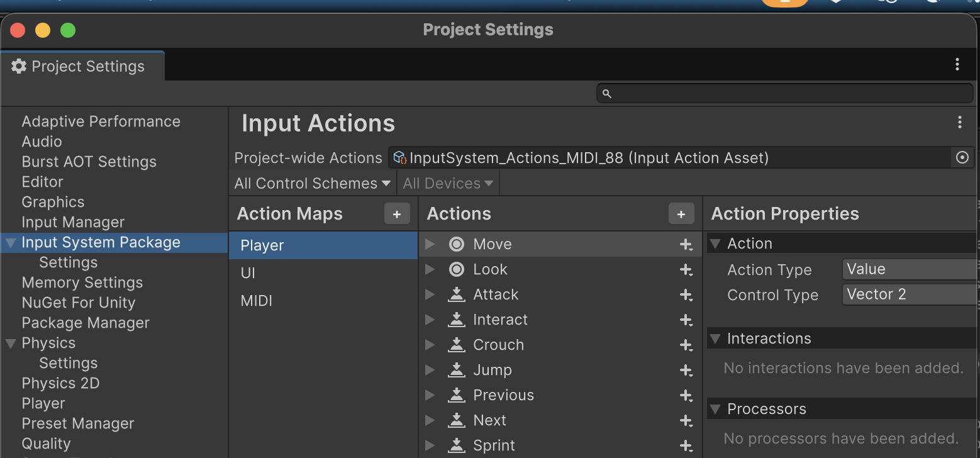Click the InputSystem_Actions_MIDI_88 asset cube icon
Viewport: 980px width, 458px height.
[x=399, y=157]
